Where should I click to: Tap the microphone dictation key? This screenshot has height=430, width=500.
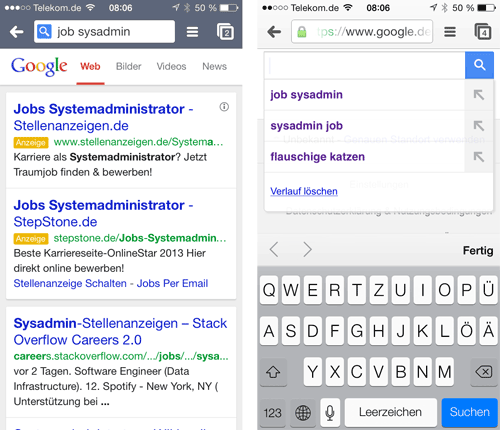[x=330, y=413]
